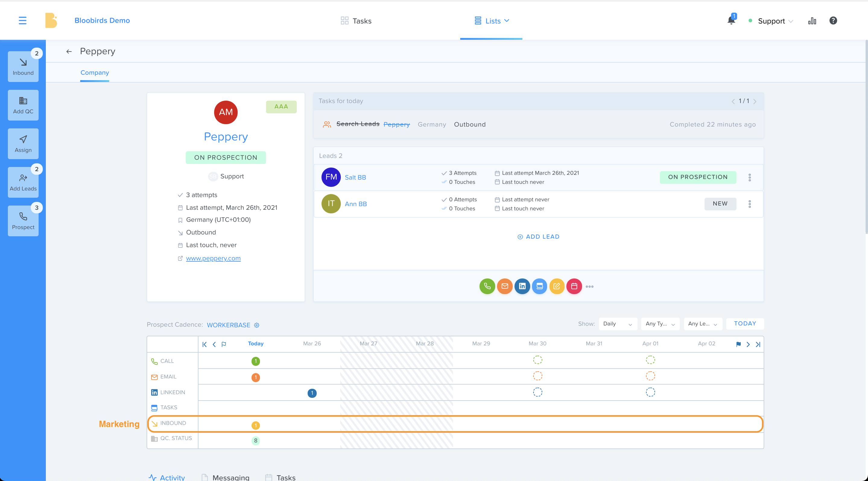This screenshot has height=481, width=868.
Task: Click the QC status marker showing 8
Action: 256,441
